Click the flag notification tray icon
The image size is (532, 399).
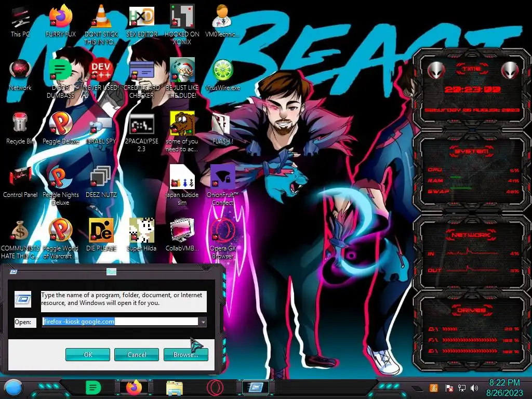449,388
